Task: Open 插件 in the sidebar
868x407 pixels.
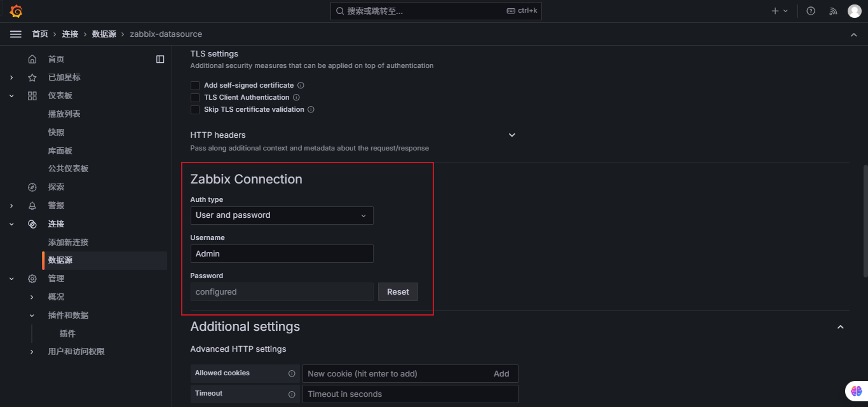Action: [67, 334]
